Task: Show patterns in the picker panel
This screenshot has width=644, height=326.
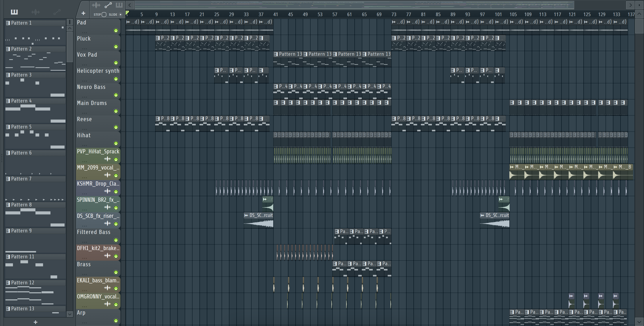Action: (x=14, y=12)
